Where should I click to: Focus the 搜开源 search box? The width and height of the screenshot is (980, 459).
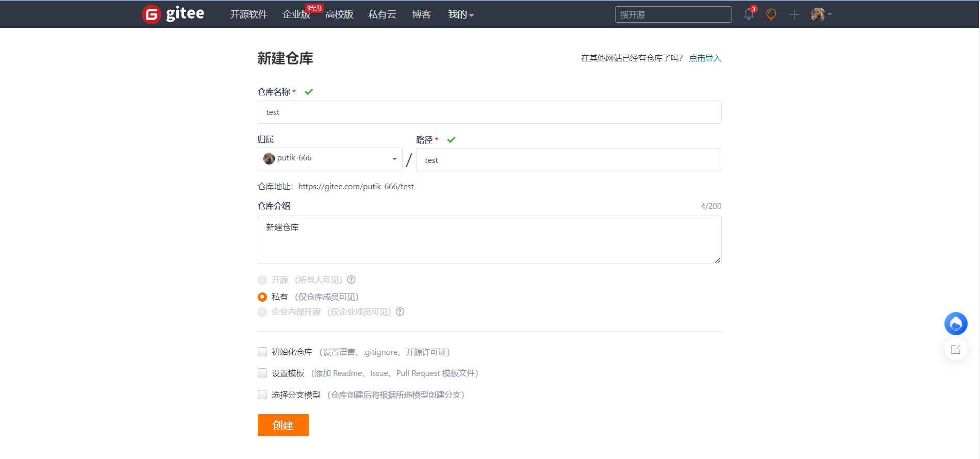tap(673, 14)
